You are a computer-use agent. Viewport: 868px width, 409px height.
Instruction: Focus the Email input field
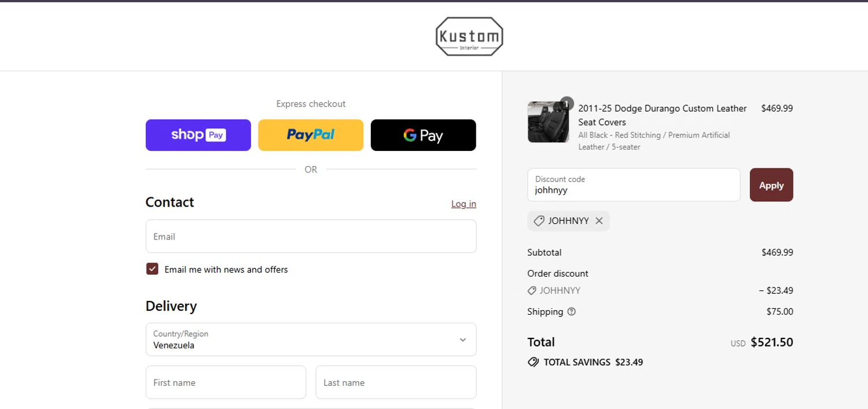(x=311, y=236)
